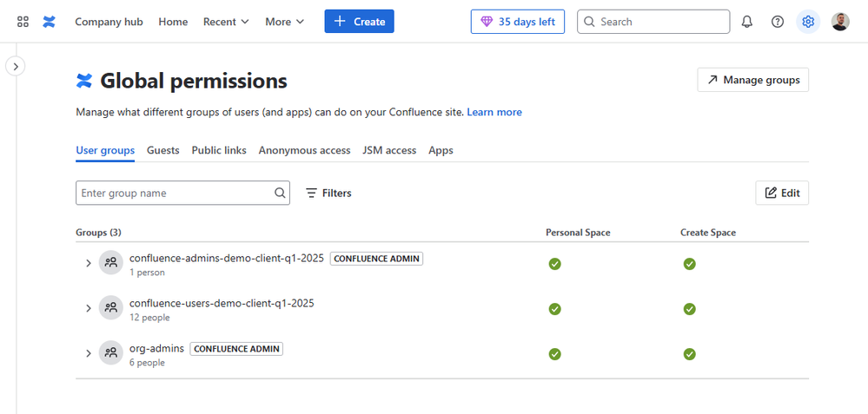Click the Personal Space column header
Viewport: 868px width, 414px height.
[x=578, y=233]
